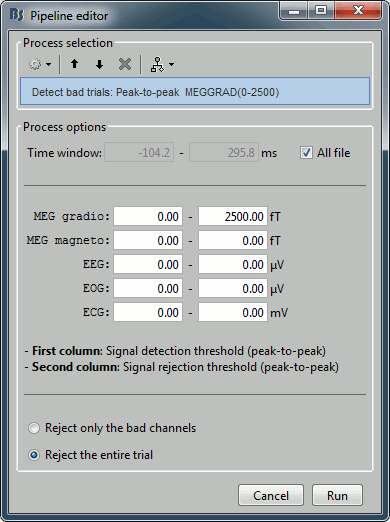Click the Brainstorm logo in title bar
The width and height of the screenshot is (390, 522).
17,15
